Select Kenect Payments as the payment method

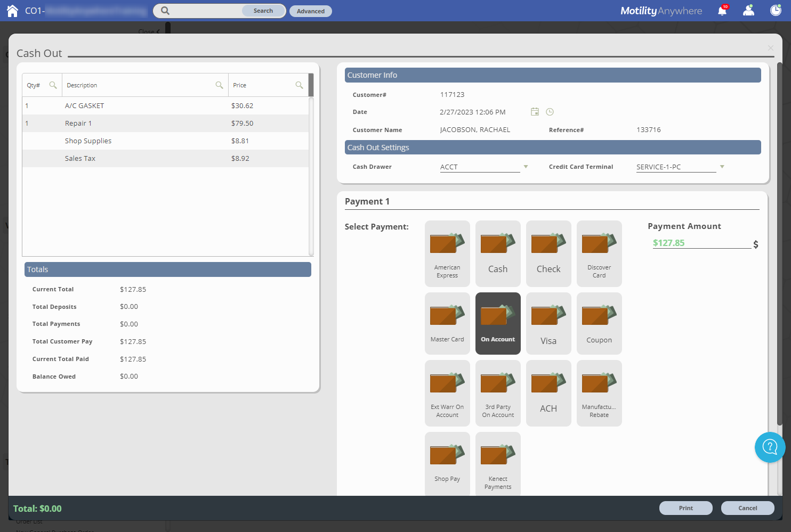(x=497, y=463)
